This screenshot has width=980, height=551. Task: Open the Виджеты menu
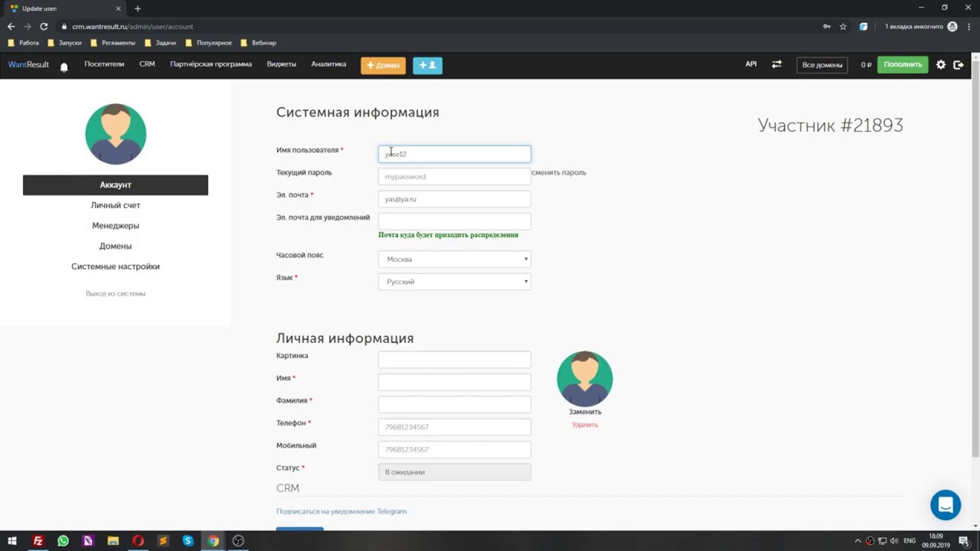(281, 64)
